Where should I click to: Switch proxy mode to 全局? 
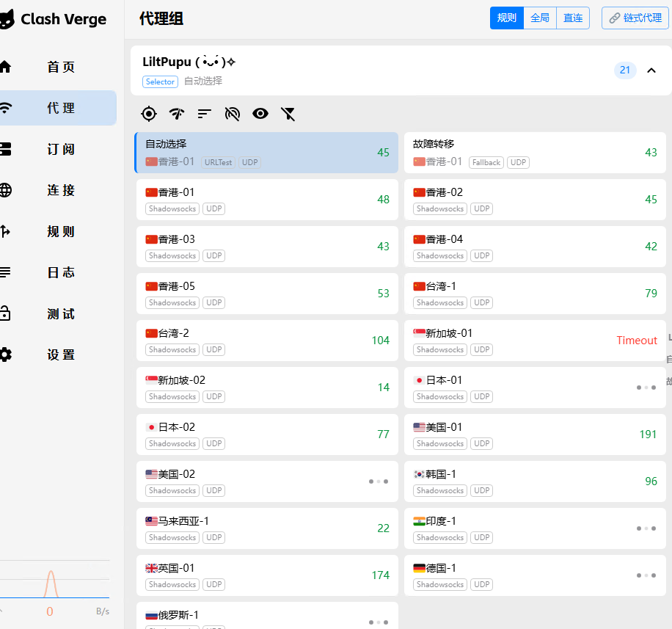pos(540,18)
